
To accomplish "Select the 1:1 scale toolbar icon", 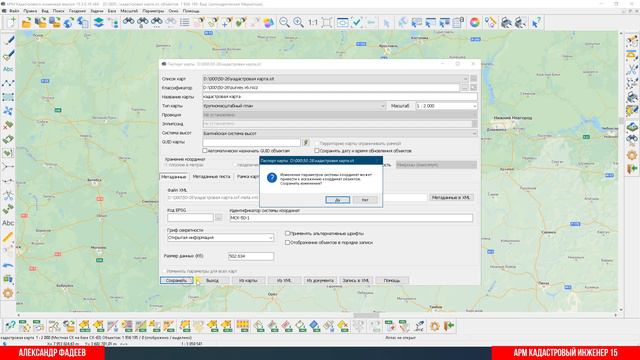I will [x=313, y=22].
